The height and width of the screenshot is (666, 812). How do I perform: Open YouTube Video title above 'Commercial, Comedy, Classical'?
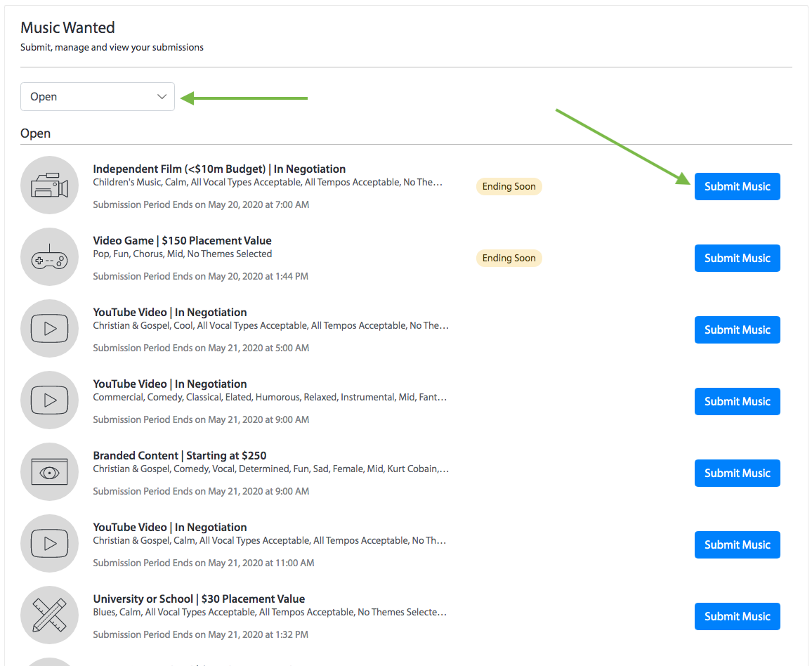tap(170, 384)
